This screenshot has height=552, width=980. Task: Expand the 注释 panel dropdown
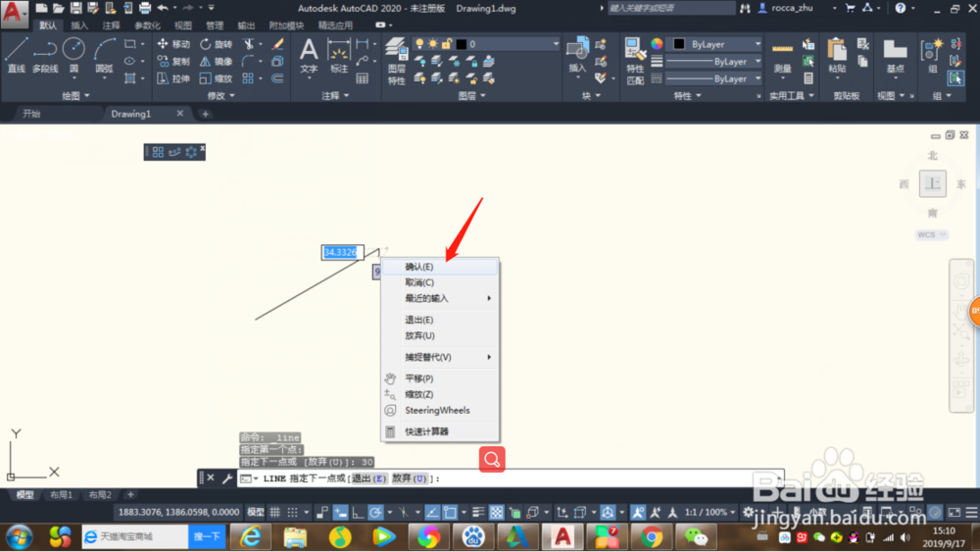point(335,96)
